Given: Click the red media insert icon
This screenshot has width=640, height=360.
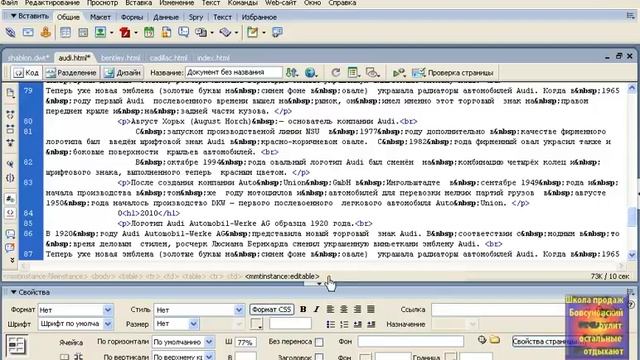Looking at the screenshot, I should [125, 32].
